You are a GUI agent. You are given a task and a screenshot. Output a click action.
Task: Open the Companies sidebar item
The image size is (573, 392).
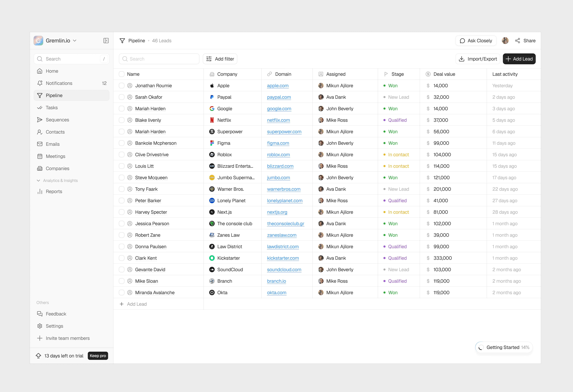tap(57, 169)
